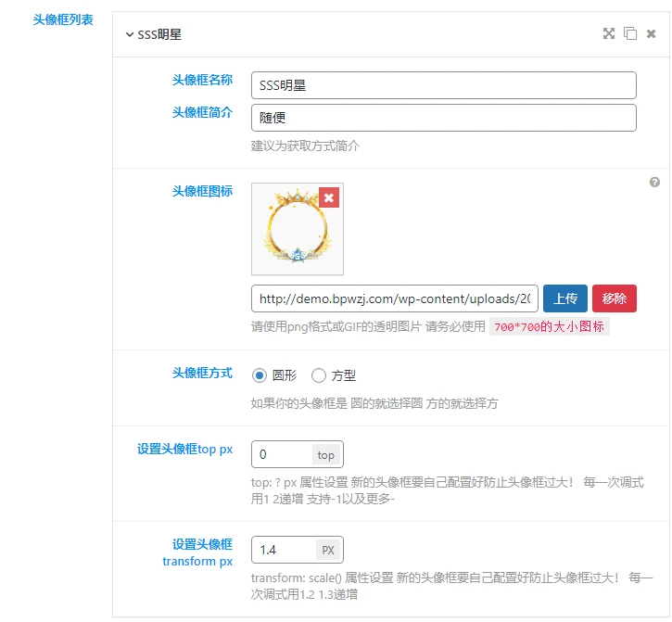The height and width of the screenshot is (622, 672).
Task: Click the image URL input field
Action: point(395,298)
